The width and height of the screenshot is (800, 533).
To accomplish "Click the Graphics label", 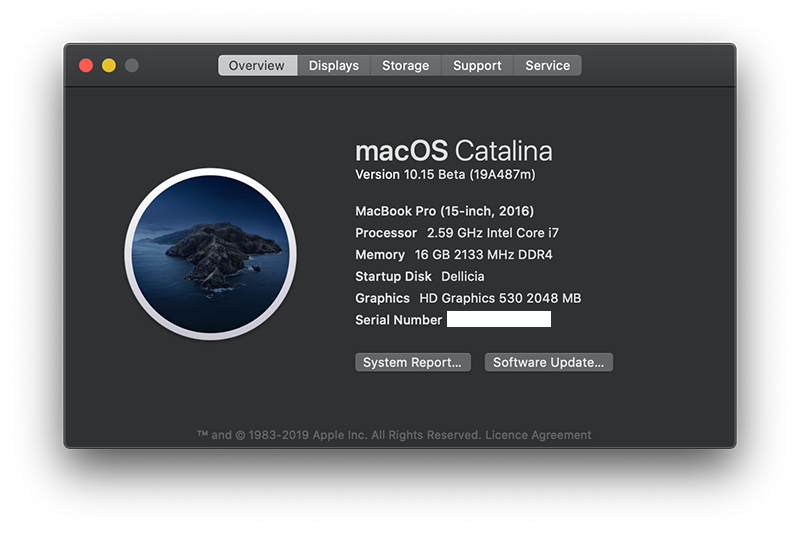I will click(x=382, y=298).
